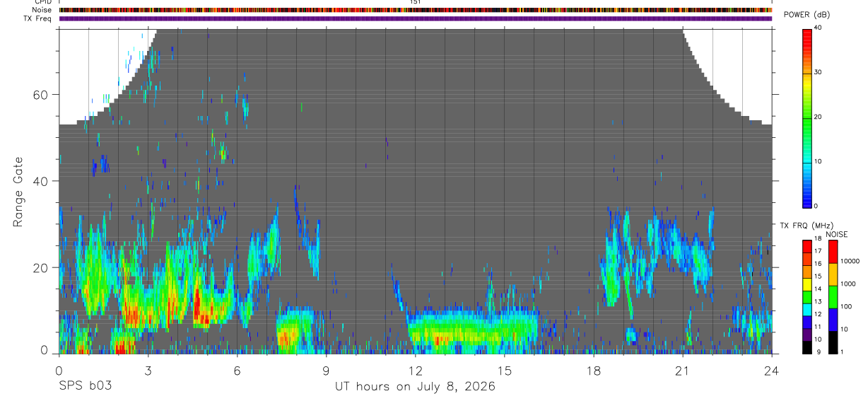Image resolution: width=868 pixels, height=401 pixels.
Task: Click the TX Freq row label
Action: pos(38,18)
